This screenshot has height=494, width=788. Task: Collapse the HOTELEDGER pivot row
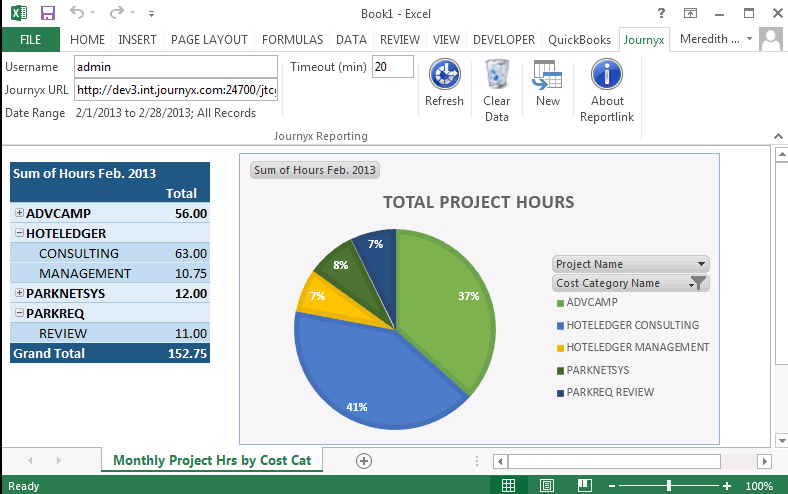click(19, 233)
